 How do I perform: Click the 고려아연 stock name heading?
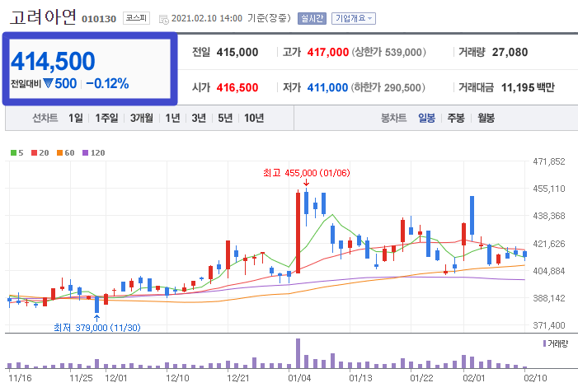click(x=43, y=16)
